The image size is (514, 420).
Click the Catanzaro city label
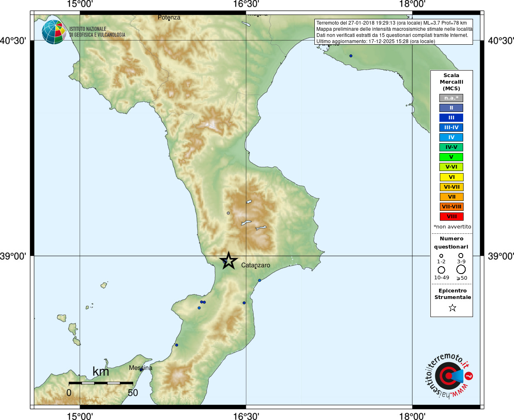[255, 265]
